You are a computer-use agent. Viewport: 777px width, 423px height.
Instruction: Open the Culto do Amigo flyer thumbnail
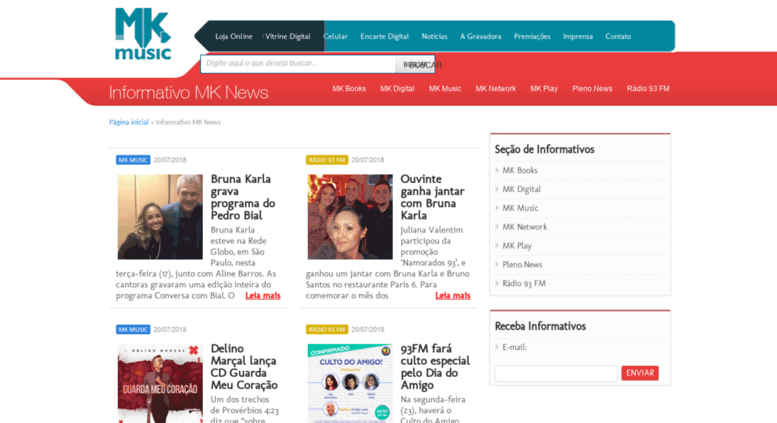point(350,383)
